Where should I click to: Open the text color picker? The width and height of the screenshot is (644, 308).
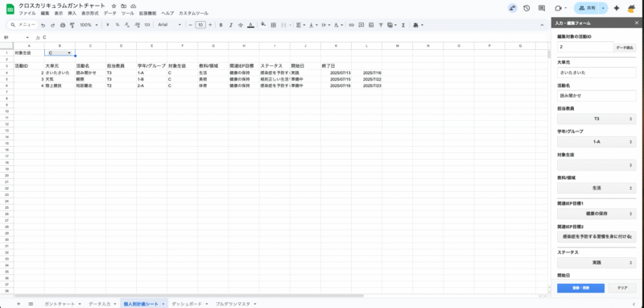(251, 25)
